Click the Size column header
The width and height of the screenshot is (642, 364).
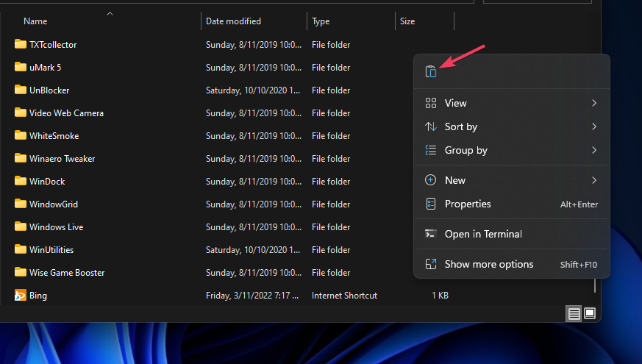407,21
